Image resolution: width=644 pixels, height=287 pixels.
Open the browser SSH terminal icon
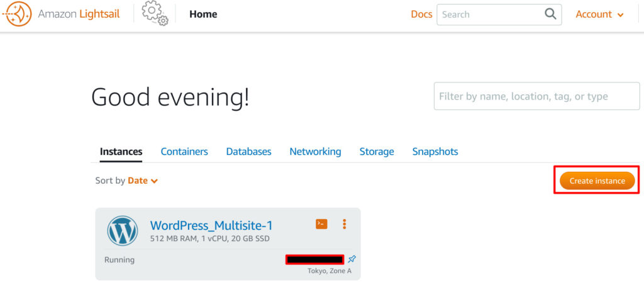tap(321, 223)
